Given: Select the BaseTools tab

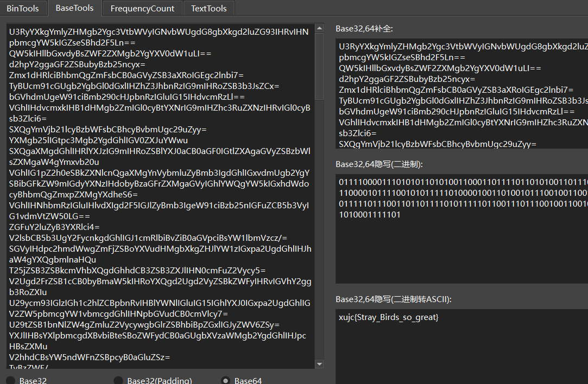Looking at the screenshot, I should pyautogui.click(x=74, y=8).
